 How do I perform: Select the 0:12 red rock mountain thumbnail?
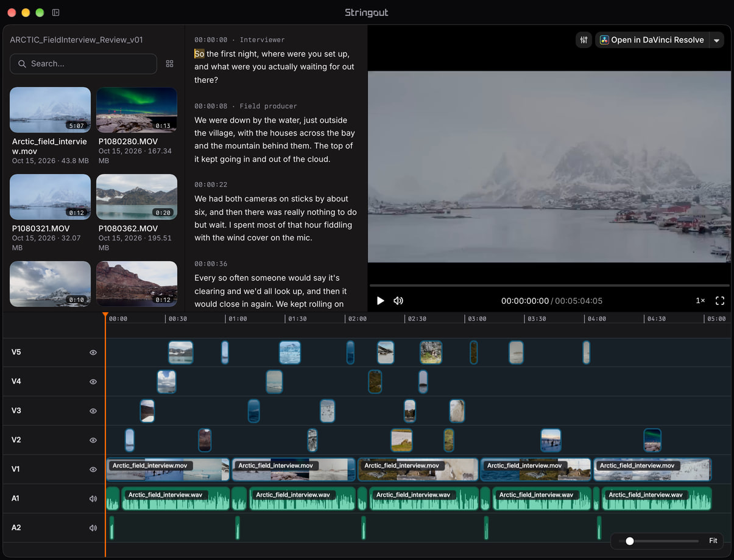(136, 284)
